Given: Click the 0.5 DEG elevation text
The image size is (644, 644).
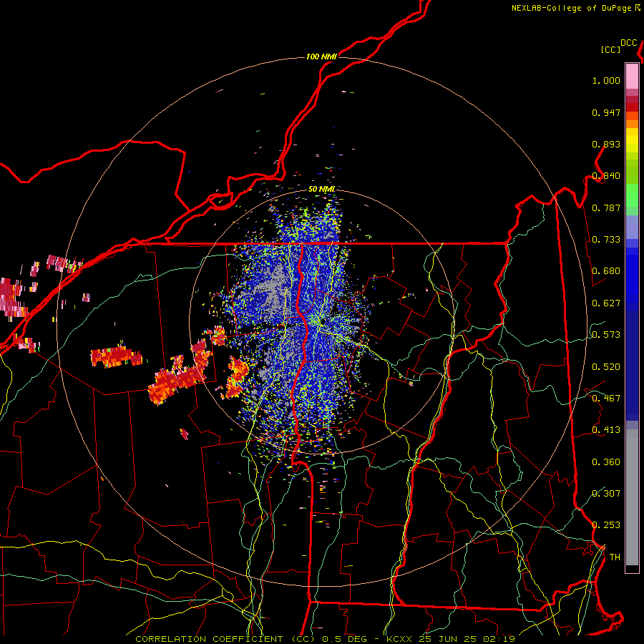Looking at the screenshot, I should pyautogui.click(x=344, y=639).
